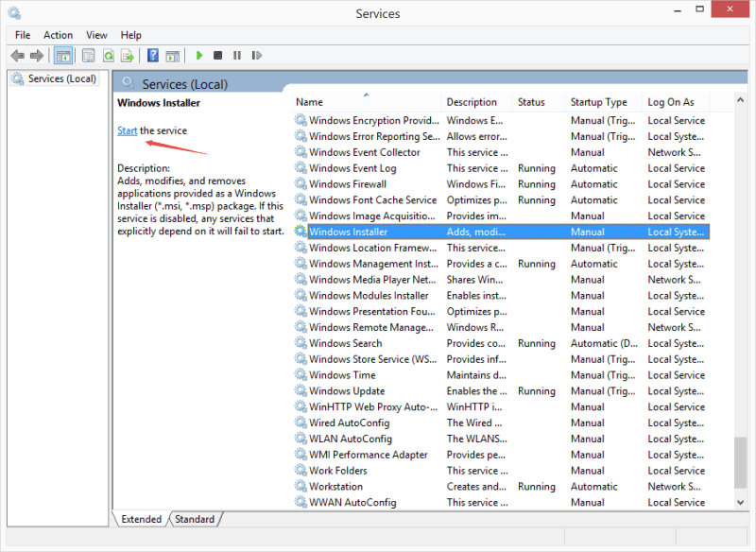Sort by the Log On As column header
Image resolution: width=756 pixels, height=552 pixels.
[676, 102]
